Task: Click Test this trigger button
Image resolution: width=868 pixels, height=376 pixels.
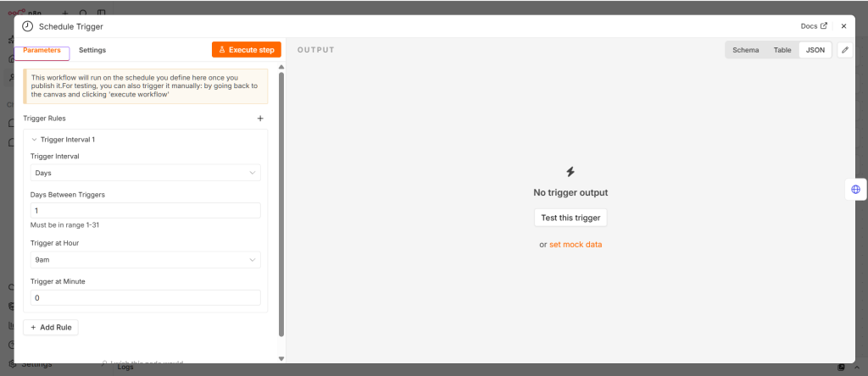Action: click(570, 218)
